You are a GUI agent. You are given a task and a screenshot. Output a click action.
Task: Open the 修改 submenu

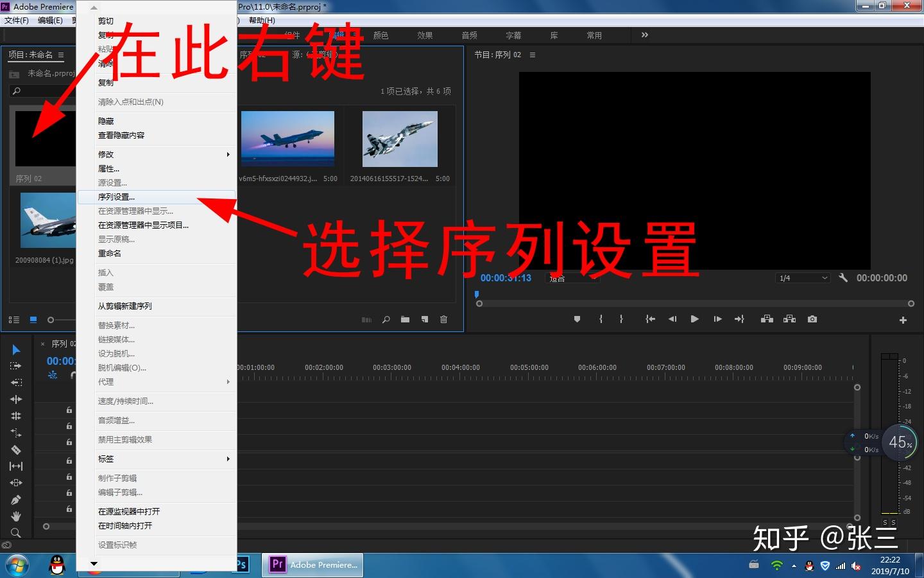pyautogui.click(x=157, y=154)
